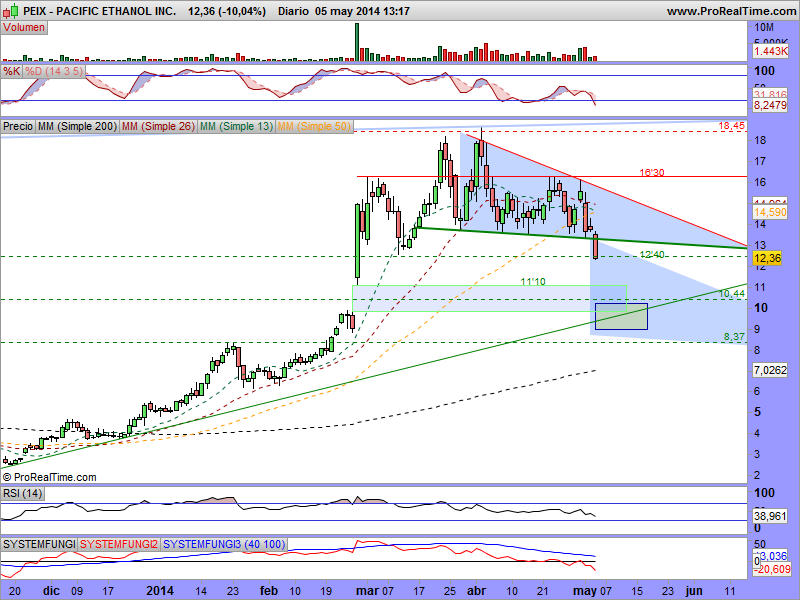The image size is (800, 600).
Task: Click the RSI (14) panel label
Action: [22, 493]
